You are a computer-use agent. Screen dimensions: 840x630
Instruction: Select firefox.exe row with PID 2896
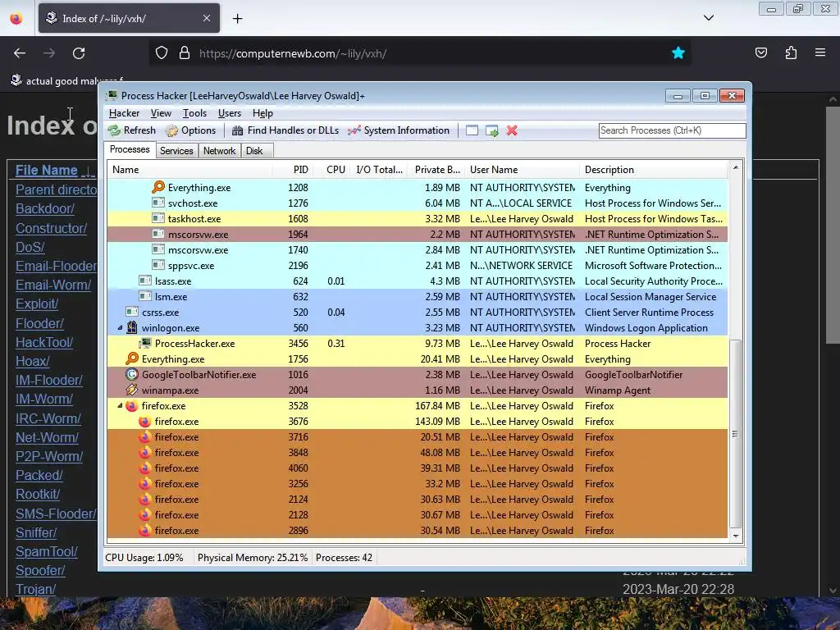pyautogui.click(x=418, y=531)
